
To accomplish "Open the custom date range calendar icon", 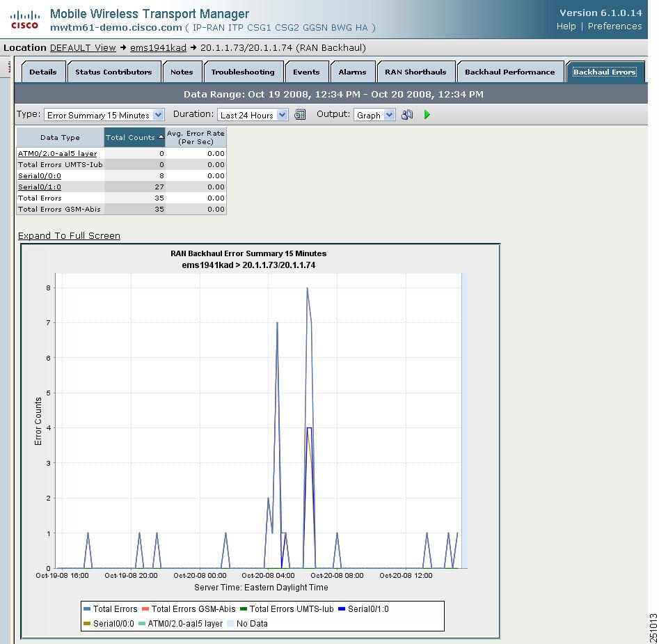I will coord(300,114).
